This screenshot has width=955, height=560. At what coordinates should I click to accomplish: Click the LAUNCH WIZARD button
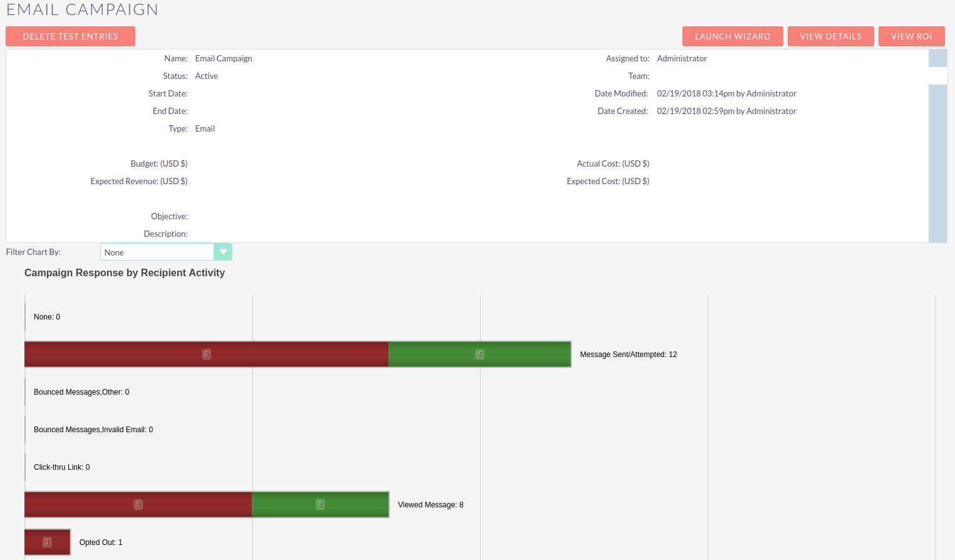click(732, 36)
